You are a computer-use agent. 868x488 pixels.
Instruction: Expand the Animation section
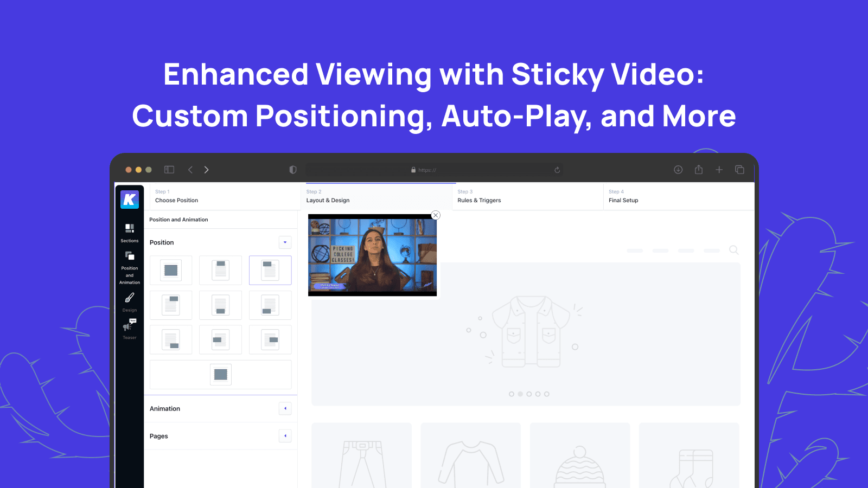285,408
